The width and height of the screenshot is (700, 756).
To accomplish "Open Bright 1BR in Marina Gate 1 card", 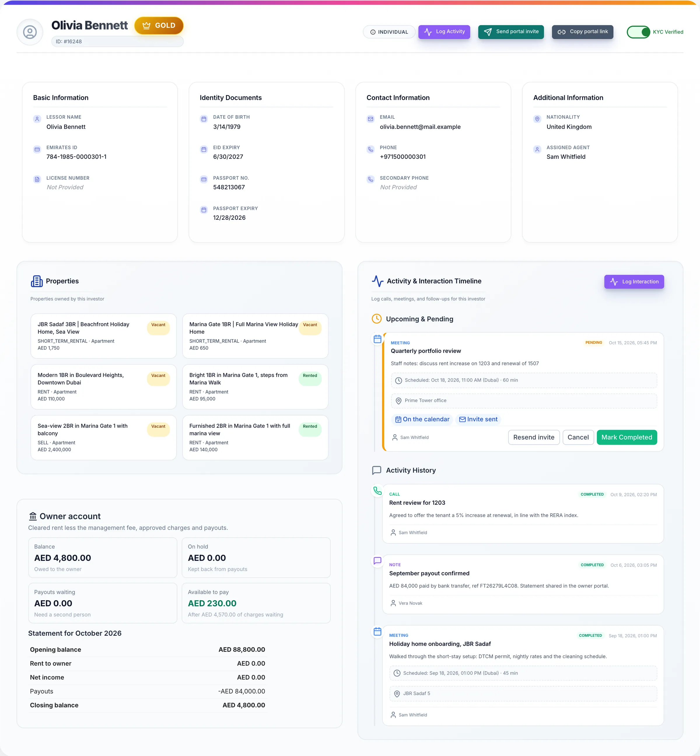I will [x=255, y=387].
